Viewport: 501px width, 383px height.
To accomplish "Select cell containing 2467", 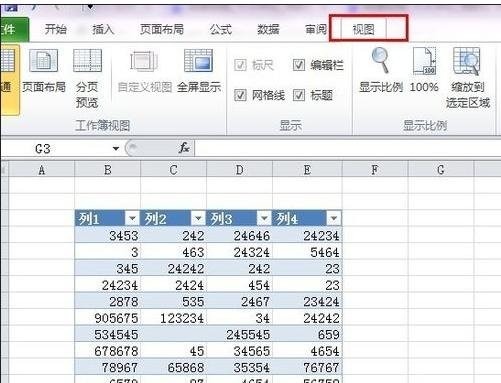I will coord(239,301).
